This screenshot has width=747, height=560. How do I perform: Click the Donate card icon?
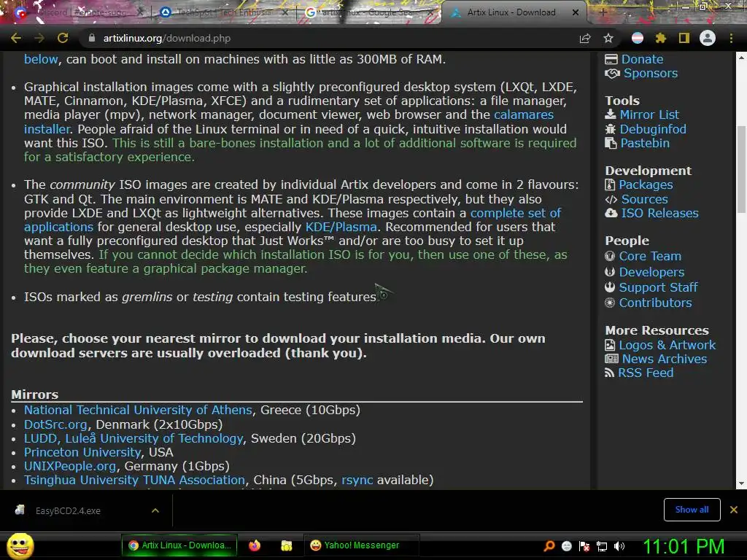(611, 59)
